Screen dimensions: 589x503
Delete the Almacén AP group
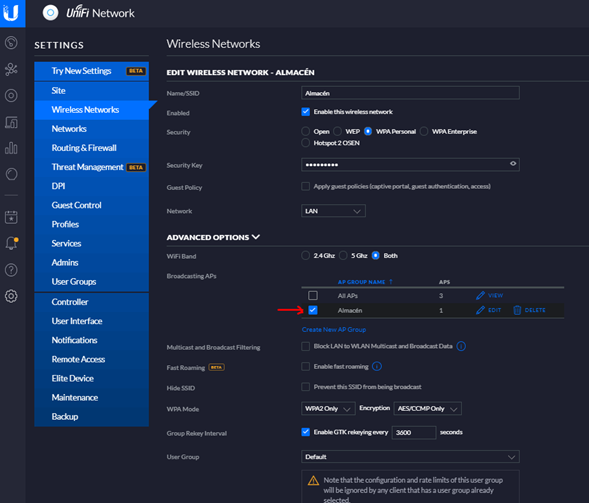[x=529, y=310]
